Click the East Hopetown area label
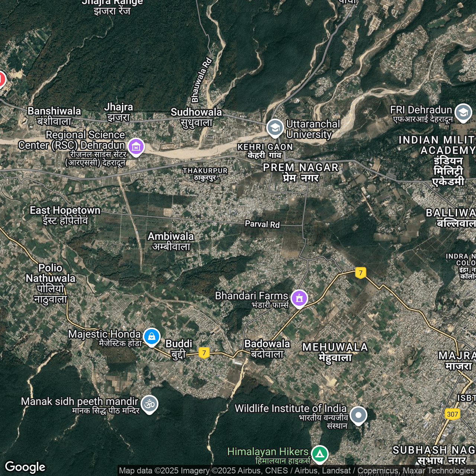 click(x=65, y=215)
